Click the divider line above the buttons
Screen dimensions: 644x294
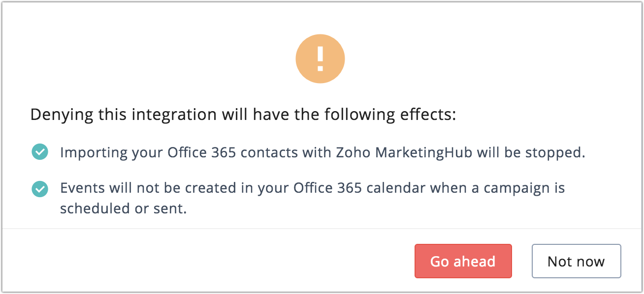322,229
